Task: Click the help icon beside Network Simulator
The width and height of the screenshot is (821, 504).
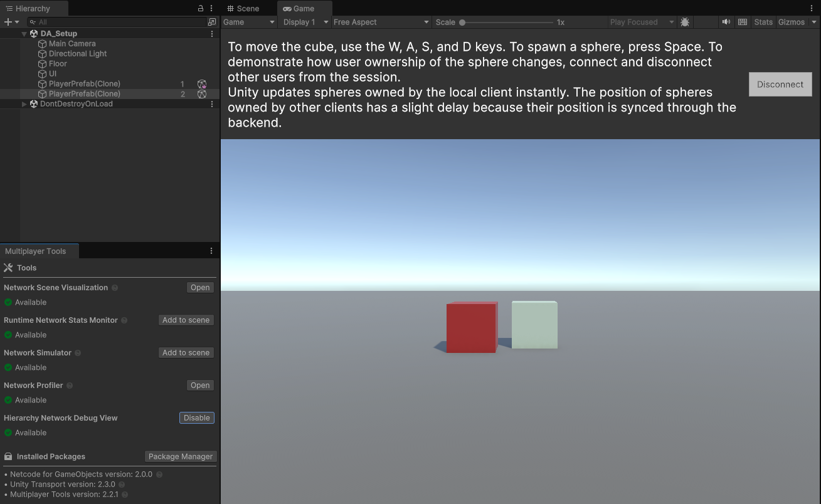Action: (x=77, y=352)
